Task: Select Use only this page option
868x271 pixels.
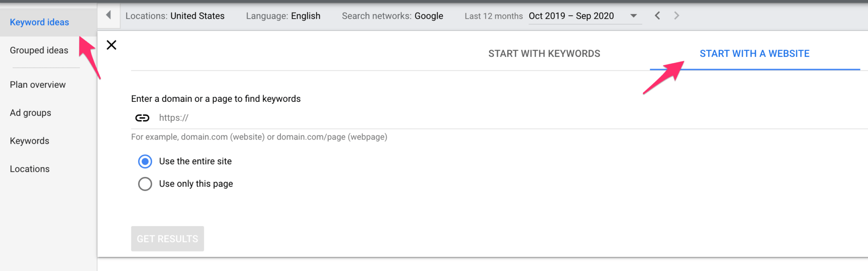Action: (145, 184)
